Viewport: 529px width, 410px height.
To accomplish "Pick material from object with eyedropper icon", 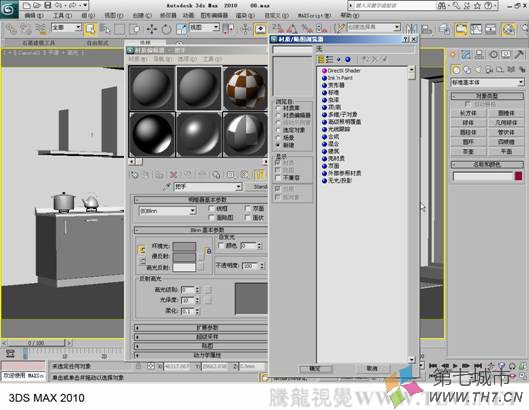I will [x=167, y=187].
